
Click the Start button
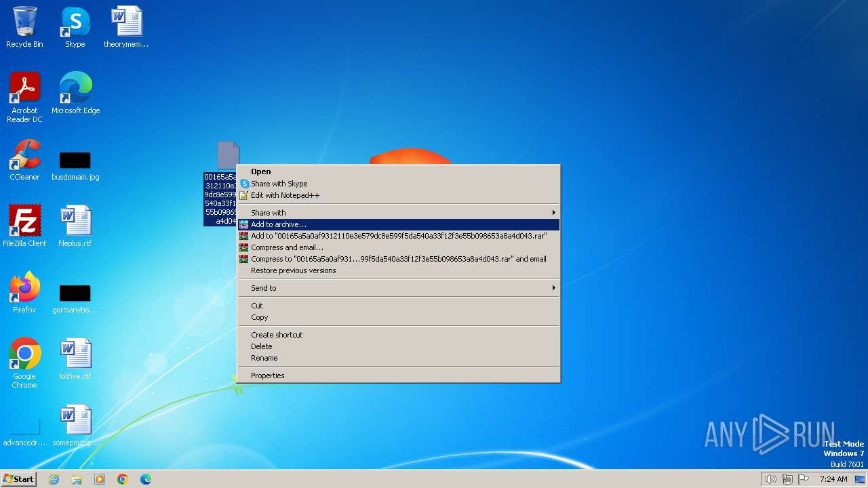(18, 479)
